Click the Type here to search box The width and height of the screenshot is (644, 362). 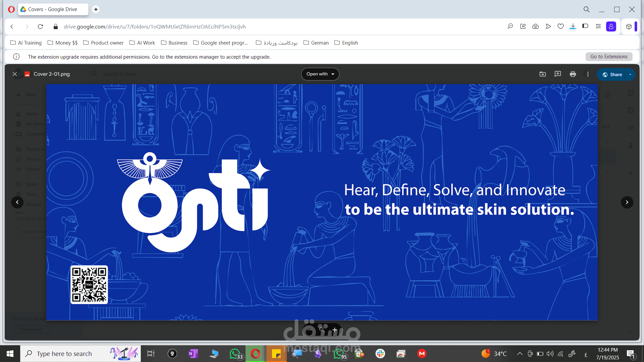[x=80, y=354]
